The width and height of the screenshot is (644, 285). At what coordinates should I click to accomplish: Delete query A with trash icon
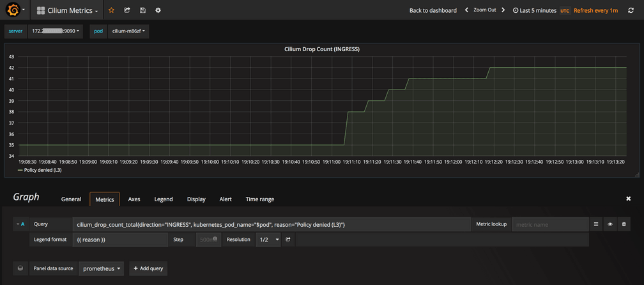(624, 224)
